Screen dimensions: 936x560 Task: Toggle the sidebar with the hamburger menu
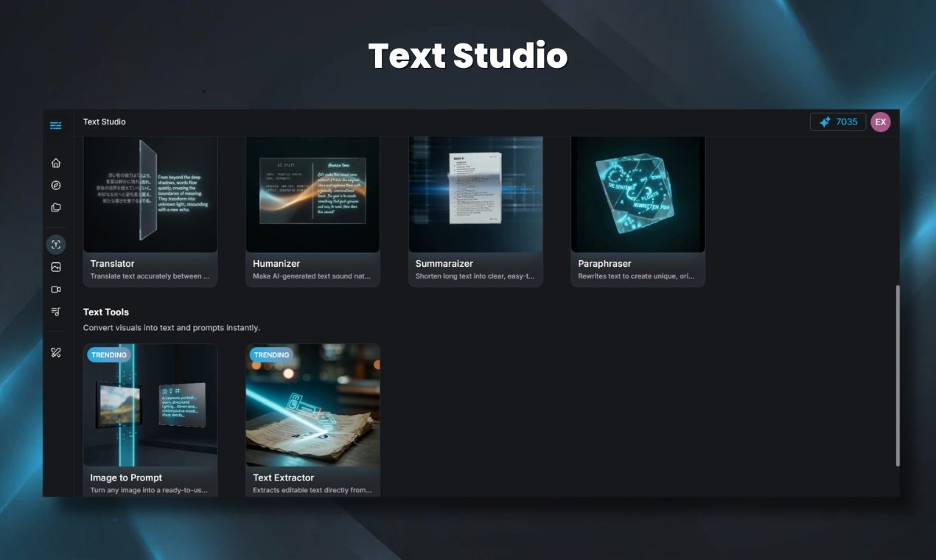(x=55, y=125)
